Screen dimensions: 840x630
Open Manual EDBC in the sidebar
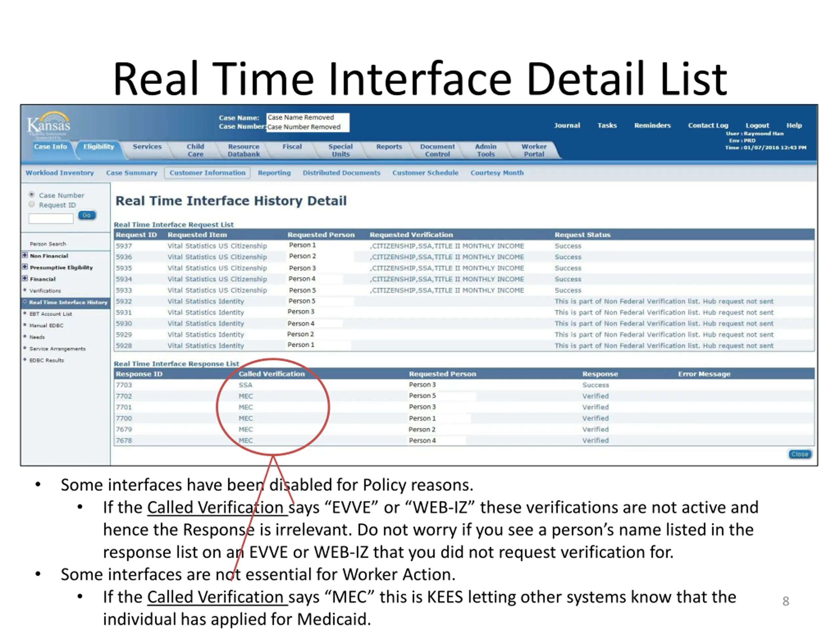coord(46,325)
